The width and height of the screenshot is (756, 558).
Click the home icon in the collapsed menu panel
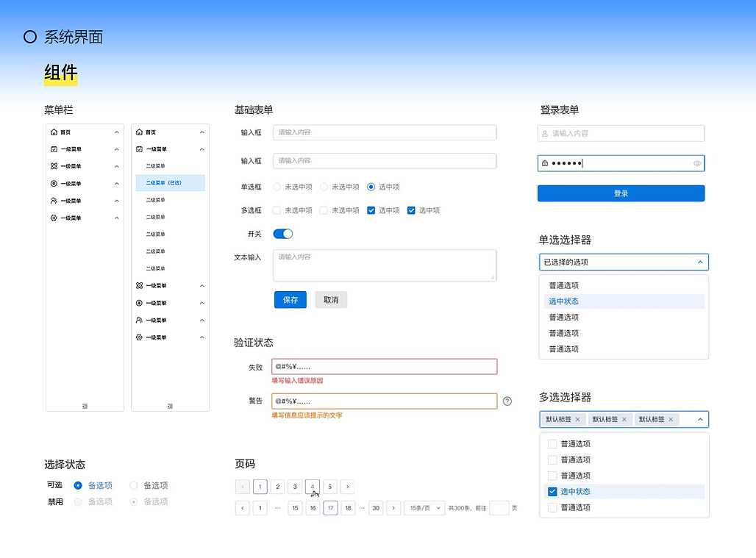(x=54, y=132)
